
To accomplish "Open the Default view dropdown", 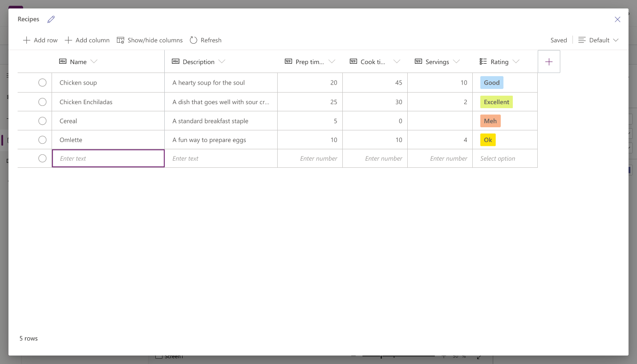I will (599, 40).
